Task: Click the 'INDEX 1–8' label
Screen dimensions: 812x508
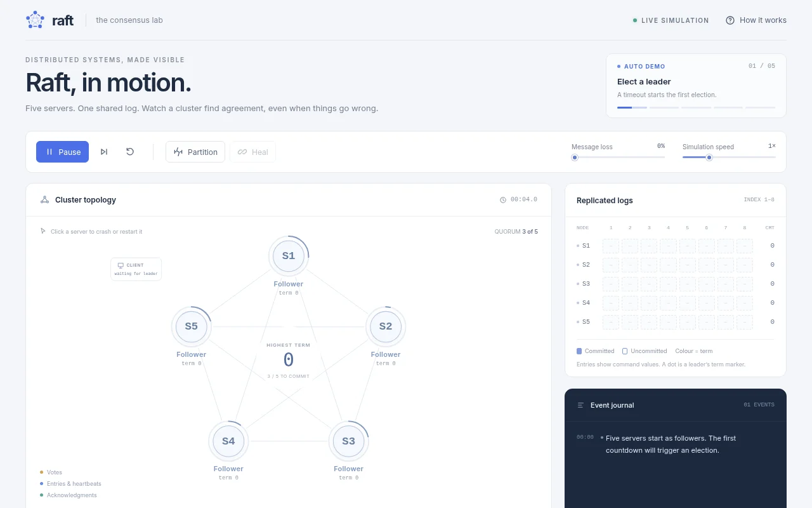Action: 759,200
